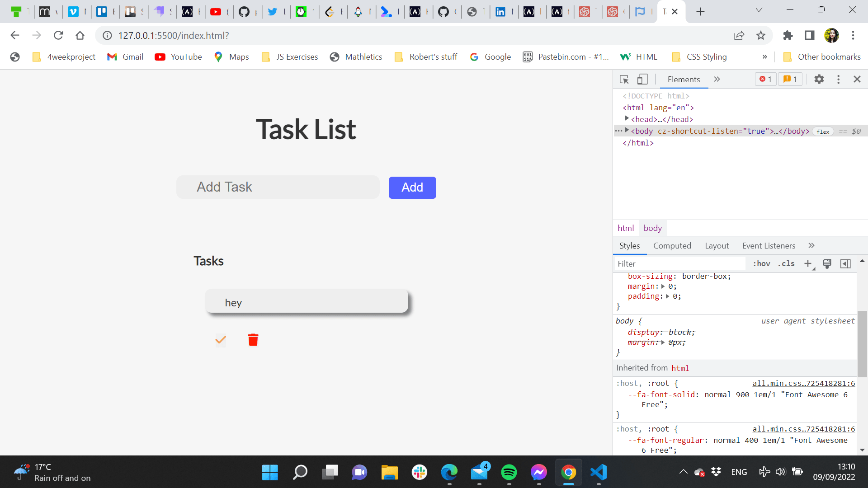Image resolution: width=868 pixels, height=488 pixels.
Task: Bookmark this page with star icon
Action: [761, 35]
